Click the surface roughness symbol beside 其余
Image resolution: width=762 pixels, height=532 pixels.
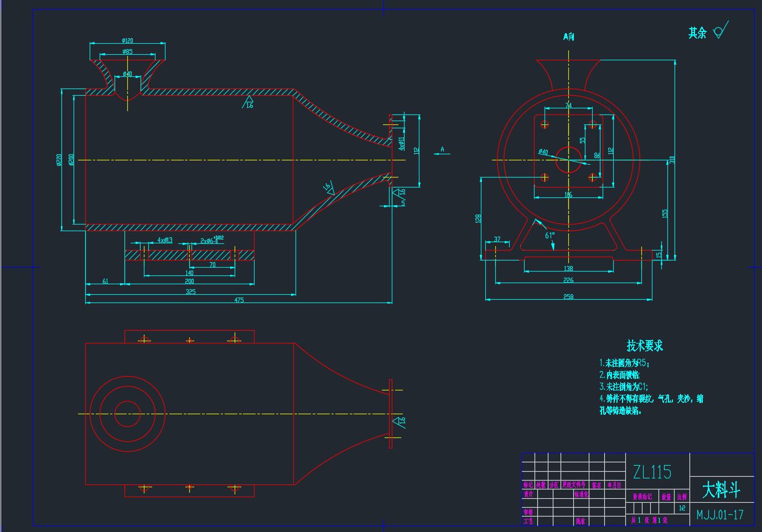pyautogui.click(x=720, y=30)
